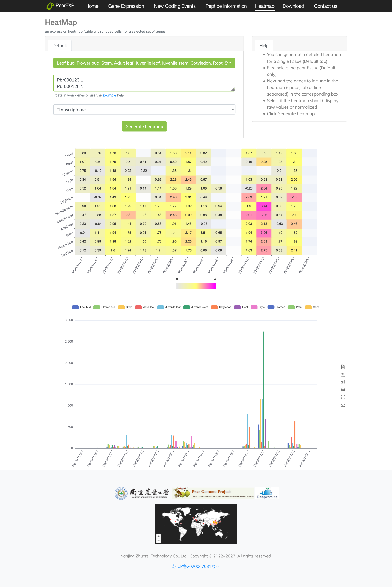
Task: Open the Gene Expression nav menu
Action: point(126,6)
